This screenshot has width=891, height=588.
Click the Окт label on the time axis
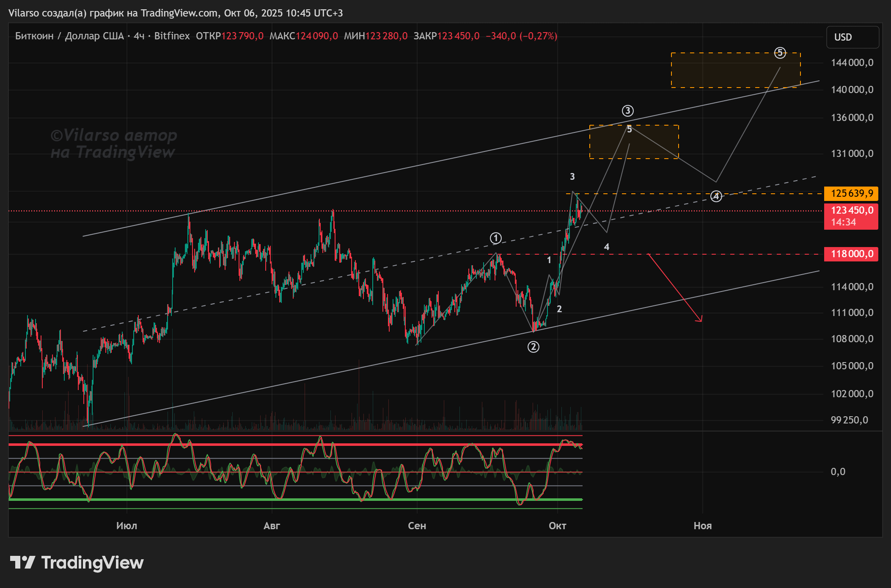[557, 526]
